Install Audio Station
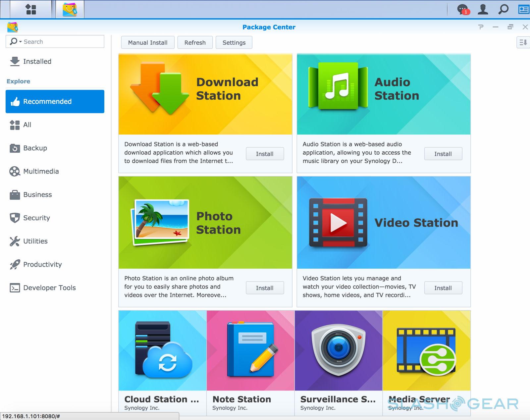The image size is (530, 420). click(x=443, y=154)
